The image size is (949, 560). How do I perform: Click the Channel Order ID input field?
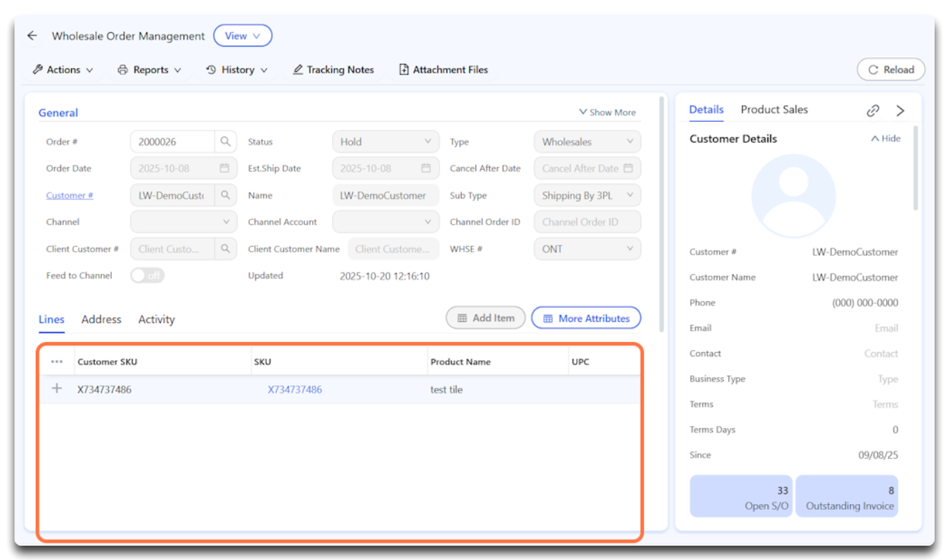(x=587, y=222)
